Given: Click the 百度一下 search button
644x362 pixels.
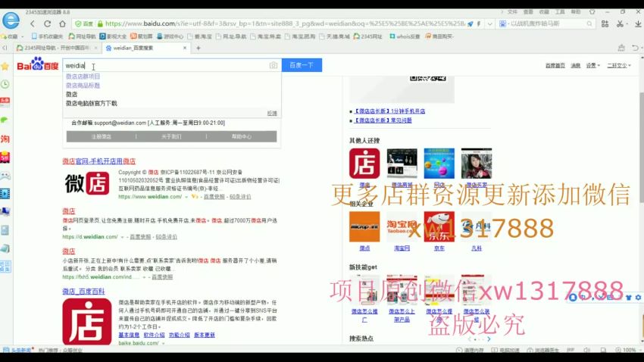Looking at the screenshot, I should pyautogui.click(x=302, y=65).
